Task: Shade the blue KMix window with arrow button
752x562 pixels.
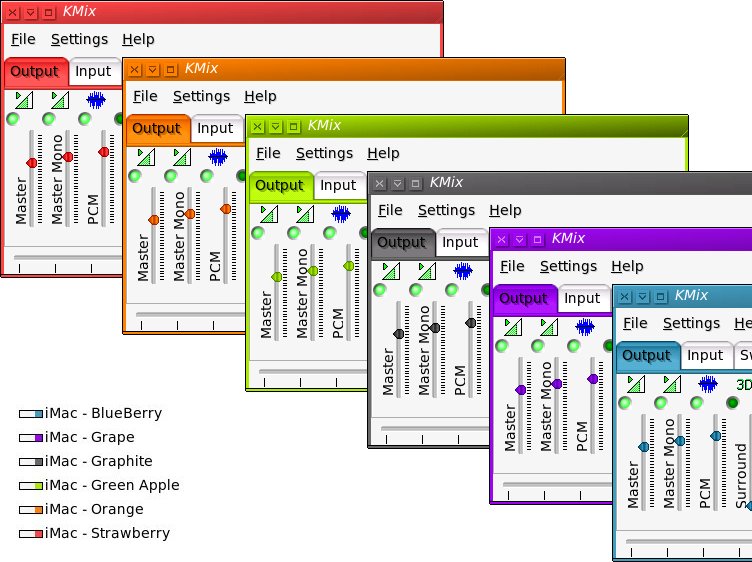Action: tap(643, 297)
